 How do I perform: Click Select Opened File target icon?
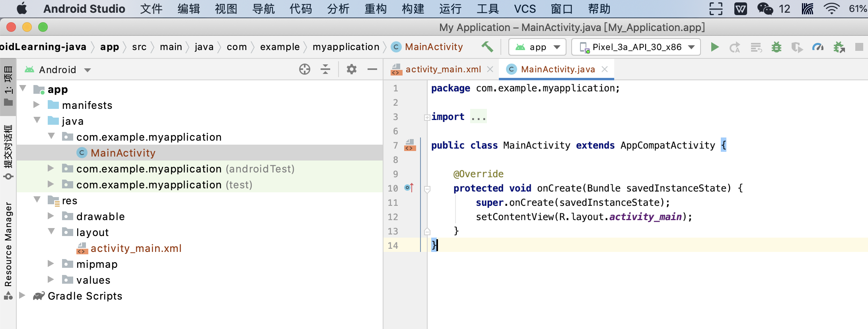305,69
